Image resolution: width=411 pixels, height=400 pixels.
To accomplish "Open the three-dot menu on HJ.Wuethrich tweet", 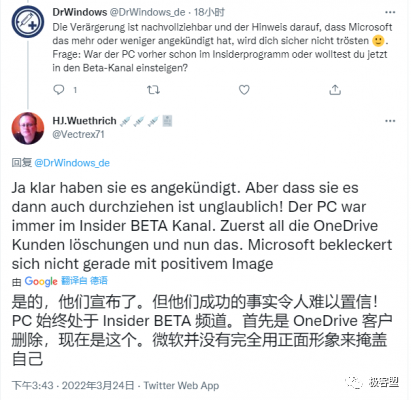I will click(x=390, y=121).
